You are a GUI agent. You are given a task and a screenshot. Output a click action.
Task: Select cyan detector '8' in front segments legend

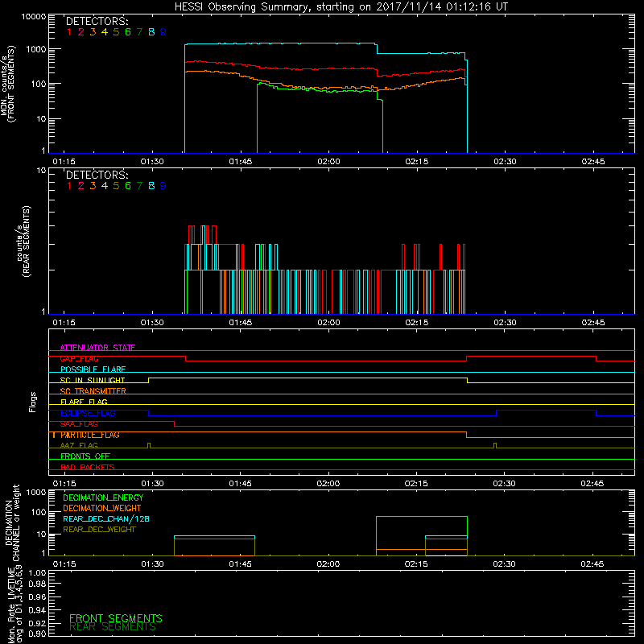(151, 32)
